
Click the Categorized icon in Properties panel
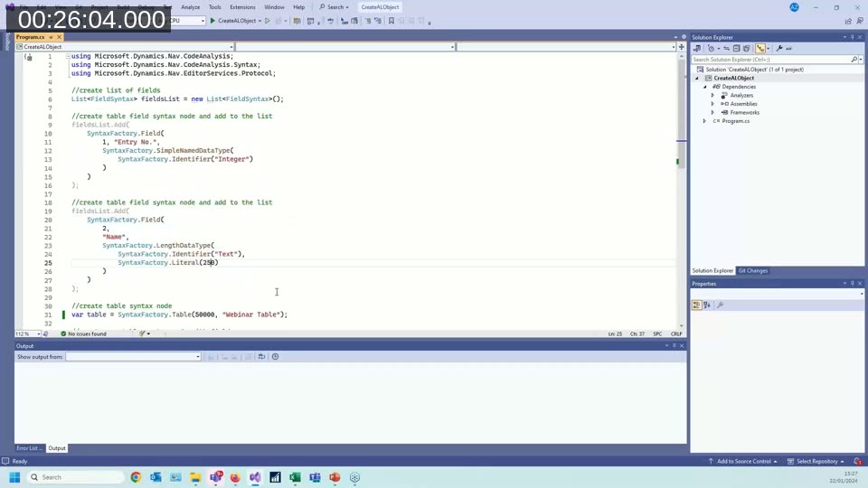697,305
